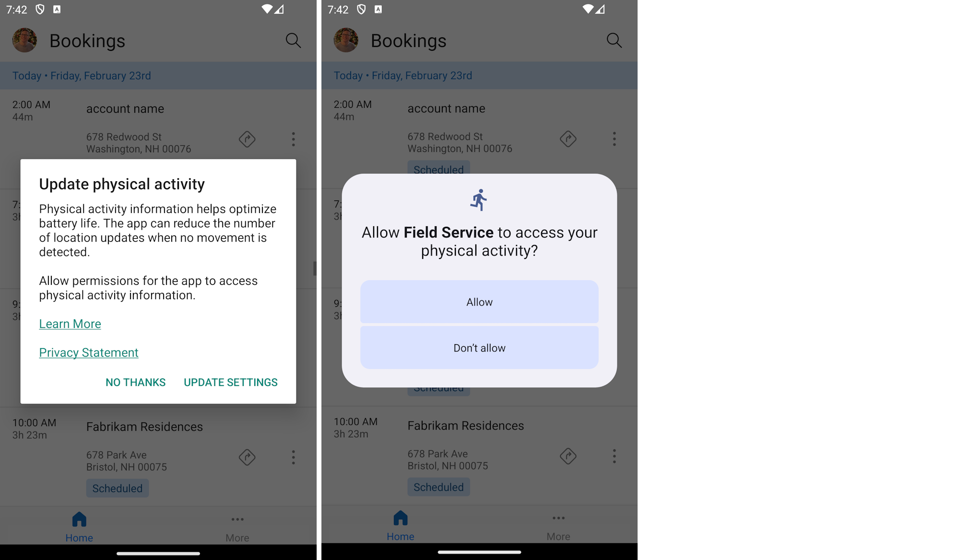The width and height of the screenshot is (971, 560).
Task: Tap the running figure physical activity icon
Action: (x=479, y=198)
